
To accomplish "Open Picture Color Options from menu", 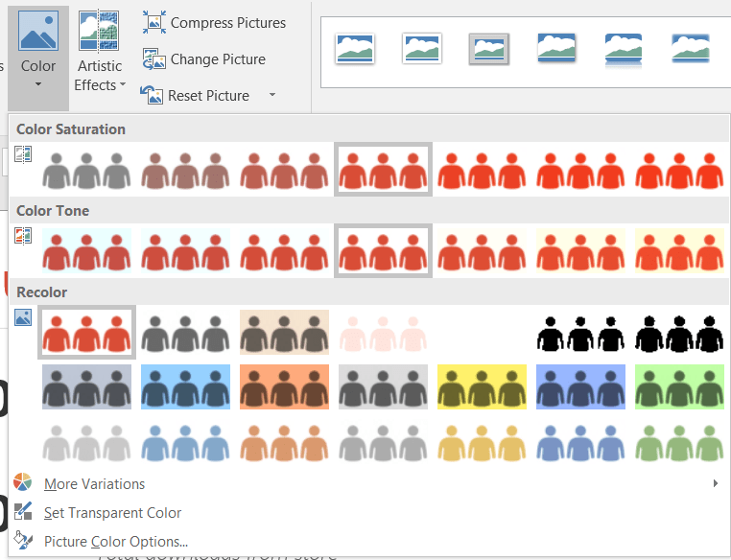I will point(115,542).
